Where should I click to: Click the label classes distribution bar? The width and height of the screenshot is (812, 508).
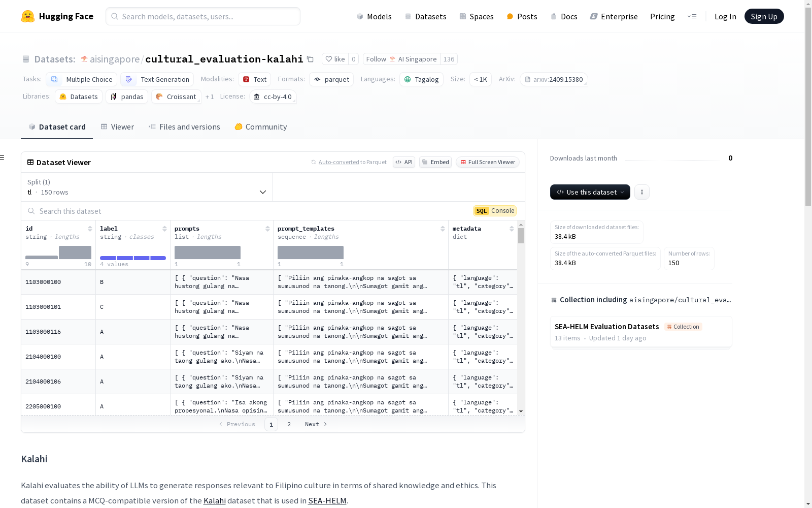(133, 258)
